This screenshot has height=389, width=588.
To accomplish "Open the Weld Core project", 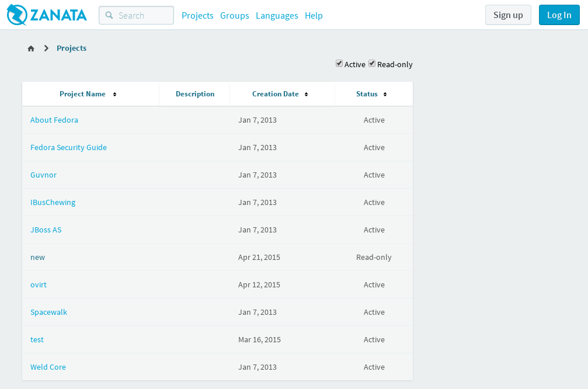I will [x=48, y=367].
